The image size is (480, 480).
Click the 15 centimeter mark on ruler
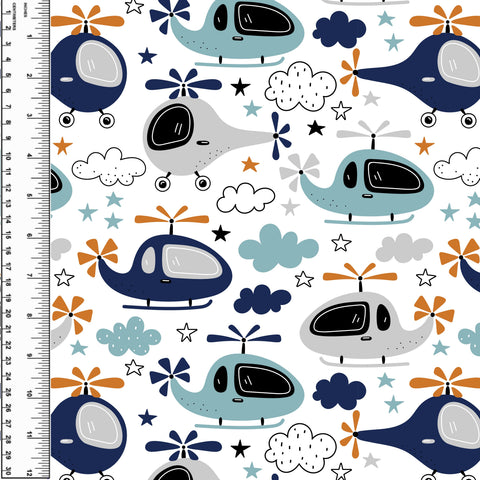pyautogui.click(x=8, y=236)
